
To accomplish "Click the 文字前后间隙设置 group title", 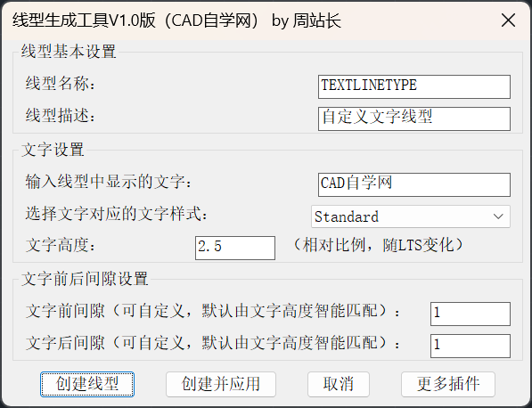I will pyautogui.click(x=85, y=279).
